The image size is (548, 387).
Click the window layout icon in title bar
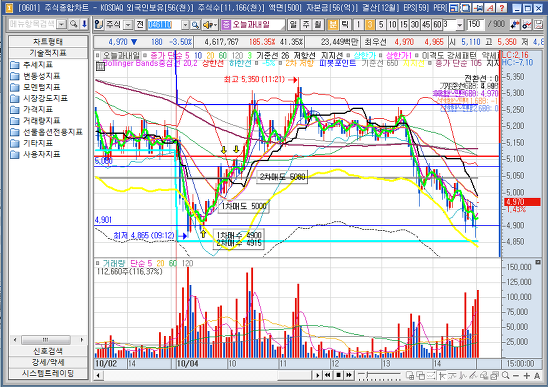click(454, 8)
